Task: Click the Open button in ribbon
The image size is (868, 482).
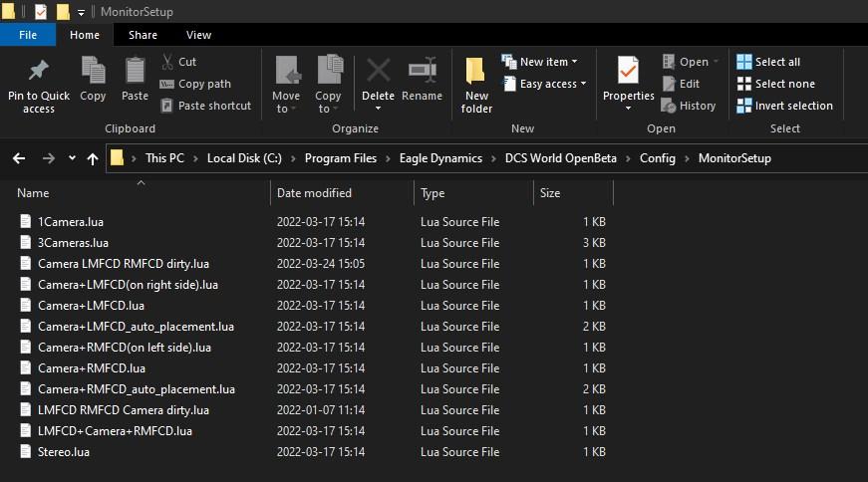Action: pyautogui.click(x=690, y=62)
